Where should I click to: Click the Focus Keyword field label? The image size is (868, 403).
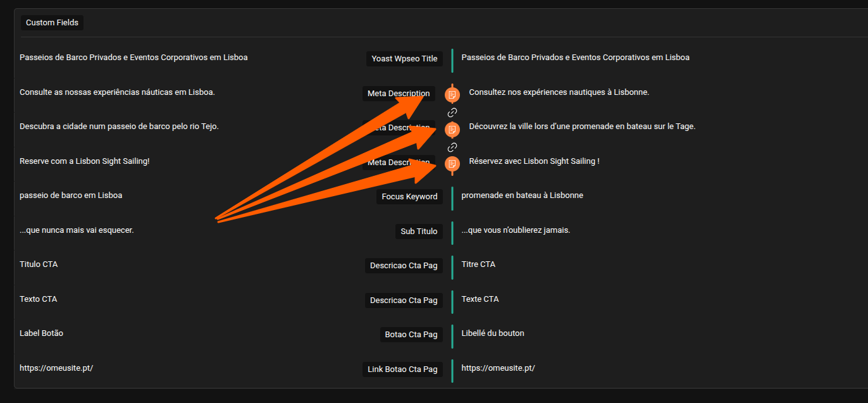(409, 197)
